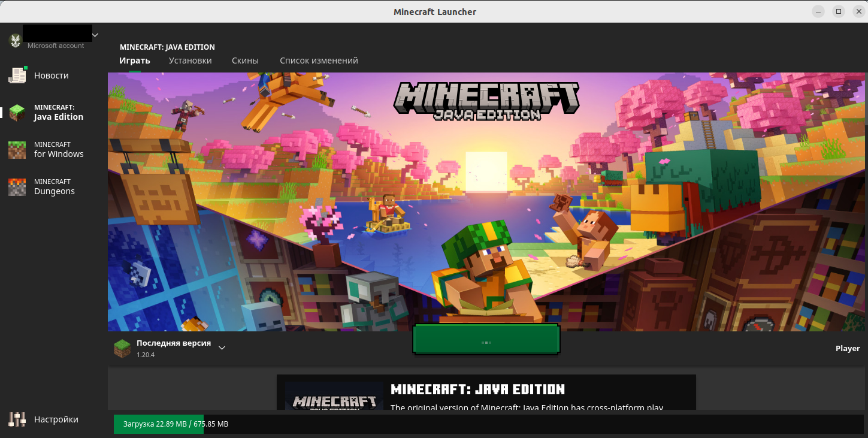868x438 pixels.
Task: Click the green Play button
Action: click(x=486, y=340)
